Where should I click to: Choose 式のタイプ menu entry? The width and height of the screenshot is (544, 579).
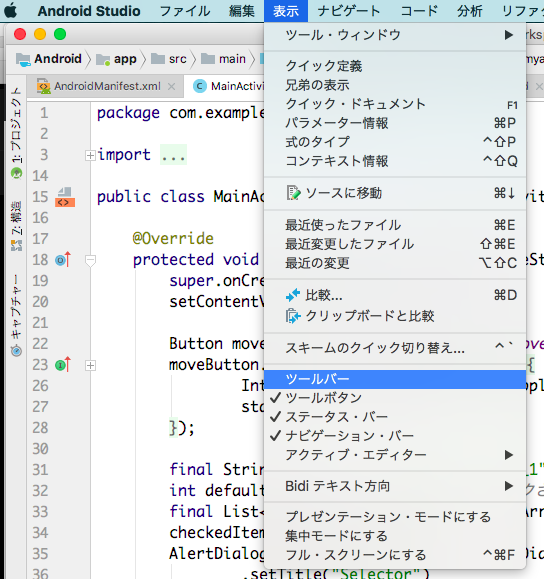[395, 142]
